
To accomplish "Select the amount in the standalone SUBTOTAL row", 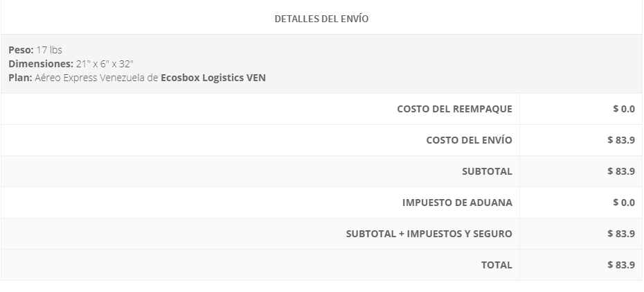I will (x=620, y=171).
